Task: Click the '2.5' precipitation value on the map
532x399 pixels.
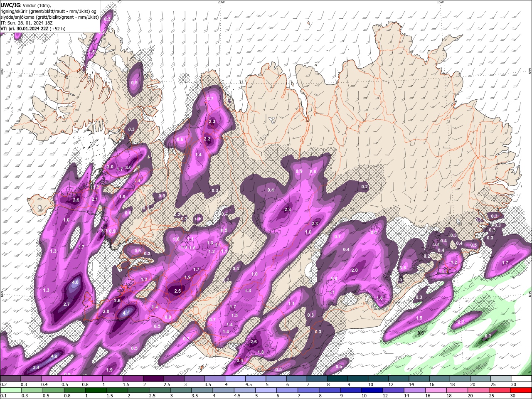Action: [177, 291]
